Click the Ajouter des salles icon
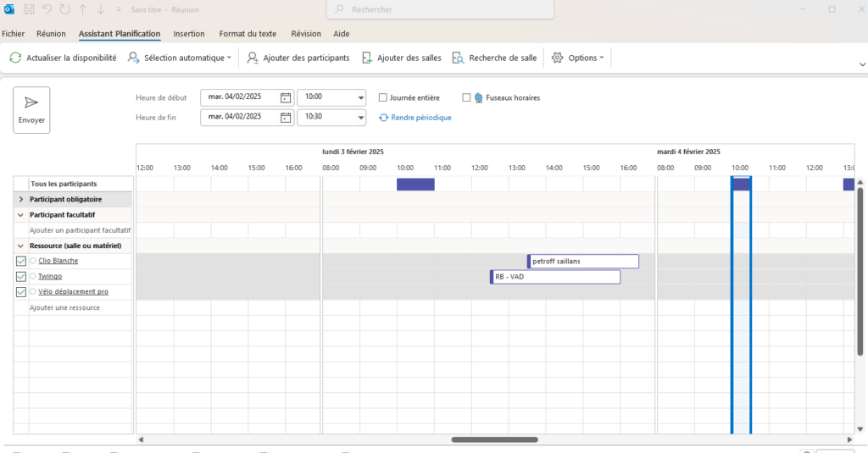Image resolution: width=868 pixels, height=453 pixels. pos(367,58)
